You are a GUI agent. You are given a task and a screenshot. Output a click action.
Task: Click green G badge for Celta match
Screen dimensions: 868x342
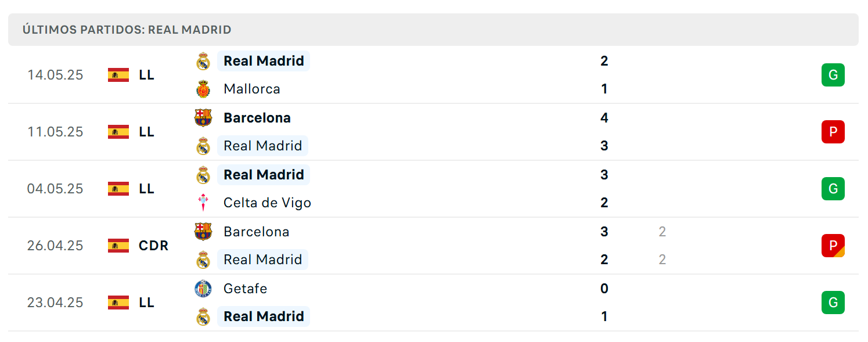pyautogui.click(x=833, y=189)
